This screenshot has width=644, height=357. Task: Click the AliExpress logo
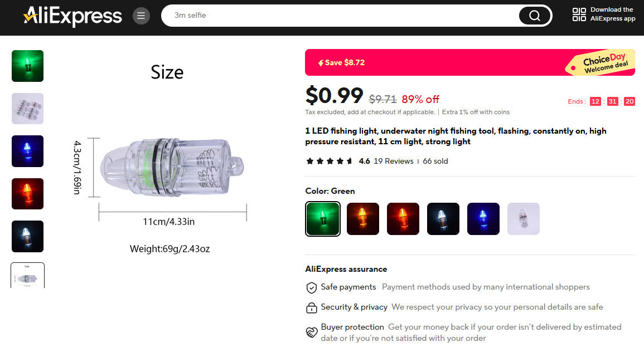pos(72,16)
